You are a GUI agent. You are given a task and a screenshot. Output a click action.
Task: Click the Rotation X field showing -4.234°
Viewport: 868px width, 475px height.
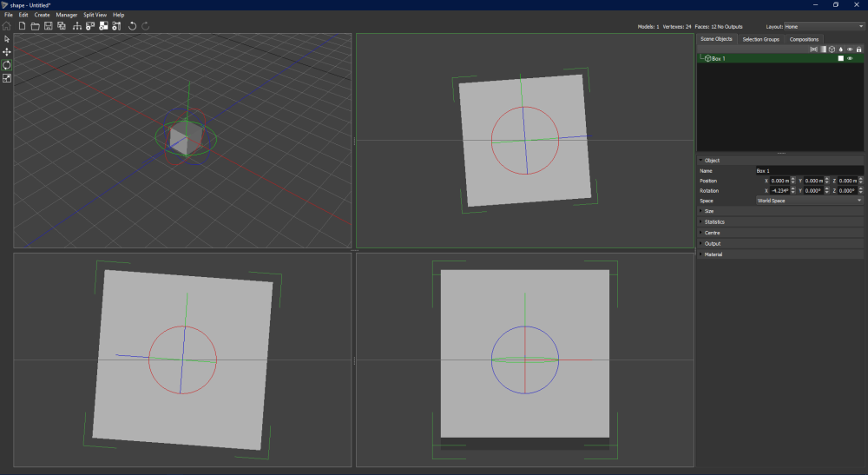pos(780,190)
